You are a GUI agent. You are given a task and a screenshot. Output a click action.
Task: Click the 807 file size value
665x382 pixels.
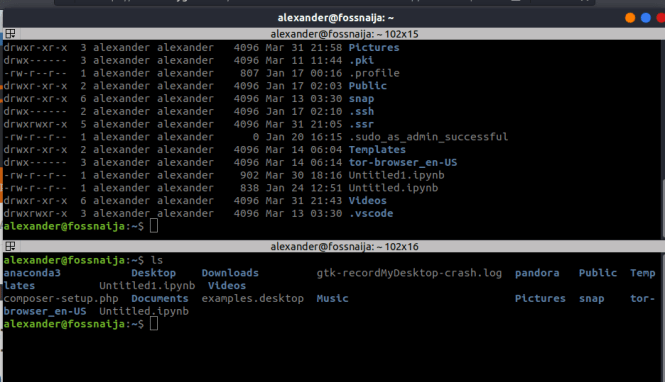249,73
